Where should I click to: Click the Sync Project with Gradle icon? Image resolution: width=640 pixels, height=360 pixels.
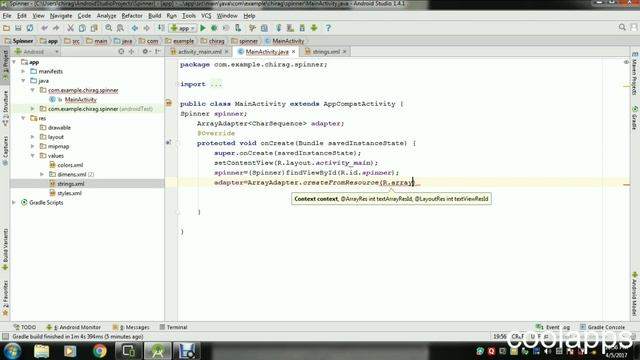pyautogui.click(x=278, y=28)
